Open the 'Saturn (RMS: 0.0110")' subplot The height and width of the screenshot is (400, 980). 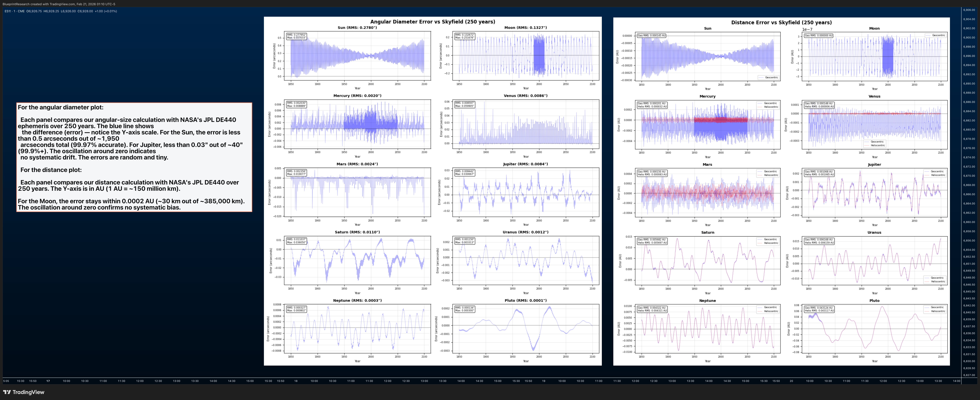pos(357,260)
